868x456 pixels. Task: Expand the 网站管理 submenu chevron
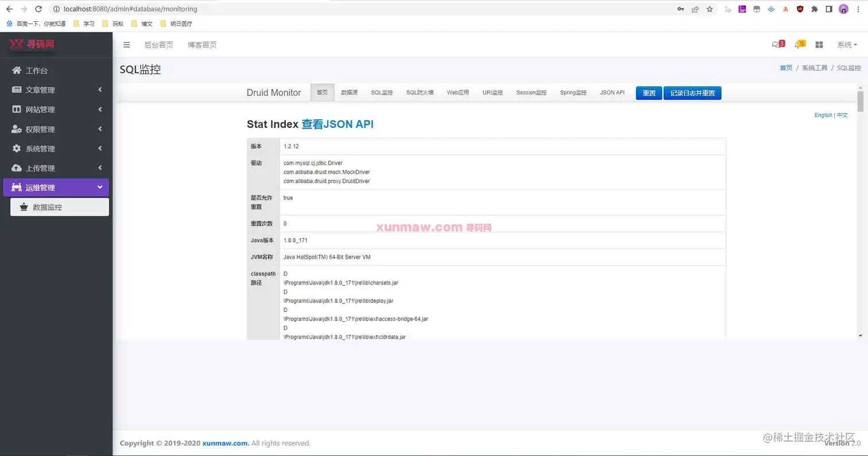point(100,109)
